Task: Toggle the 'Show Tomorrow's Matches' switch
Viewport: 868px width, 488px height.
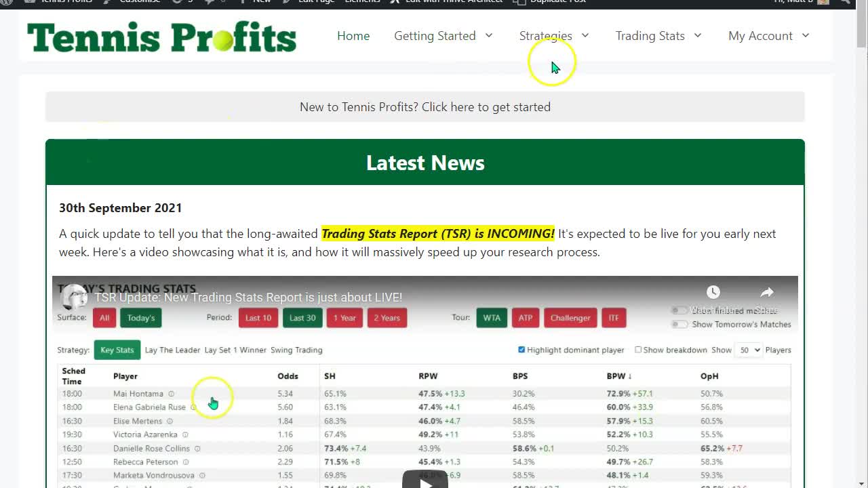Action: 679,325
